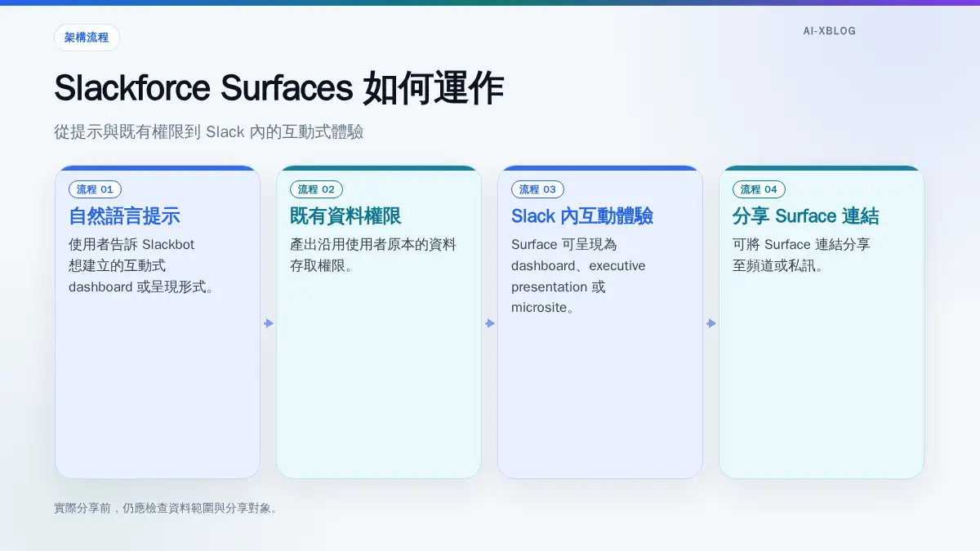The width and height of the screenshot is (980, 551).
Task: Select the title Slackforce Surfaces 如何運作
Action: (278, 88)
